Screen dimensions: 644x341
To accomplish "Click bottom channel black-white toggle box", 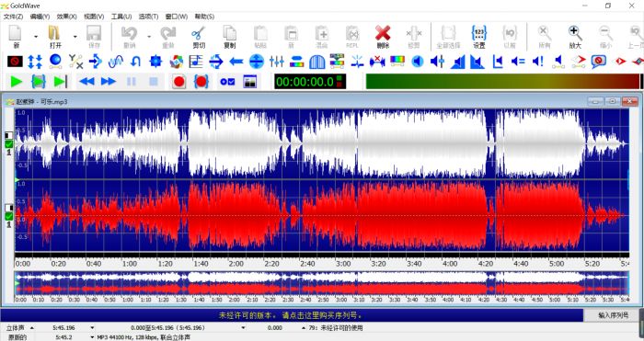I will [8, 207].
